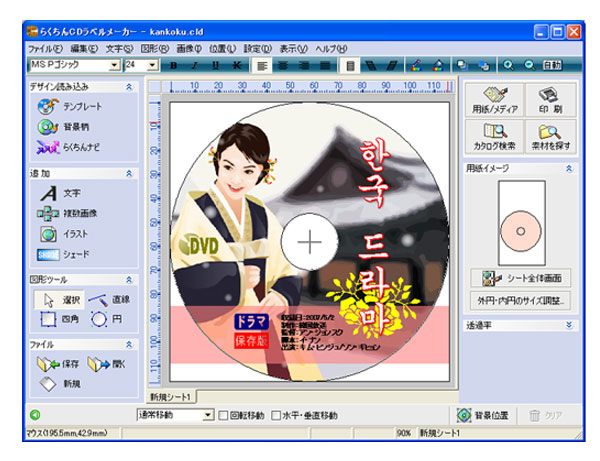The image size is (600, 461).
Task: Select the upright text shape button
Action: (350, 66)
